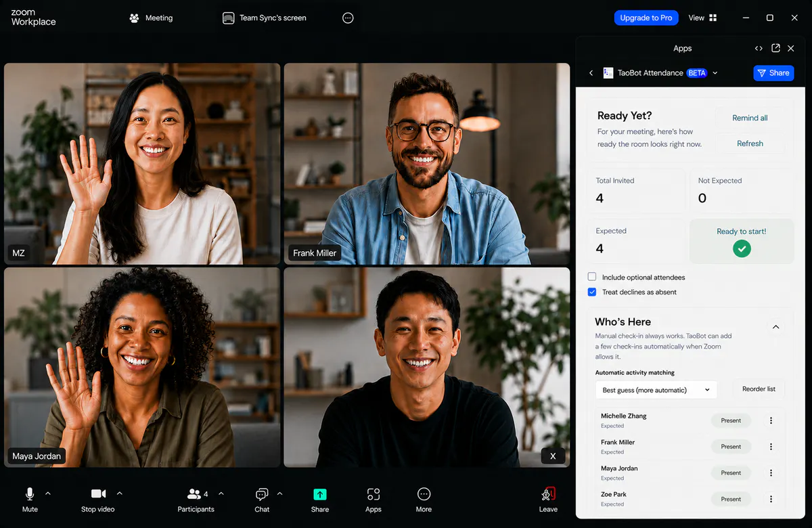The width and height of the screenshot is (812, 528).
Task: Toggle the code view icon in Apps panel
Action: [x=759, y=48]
